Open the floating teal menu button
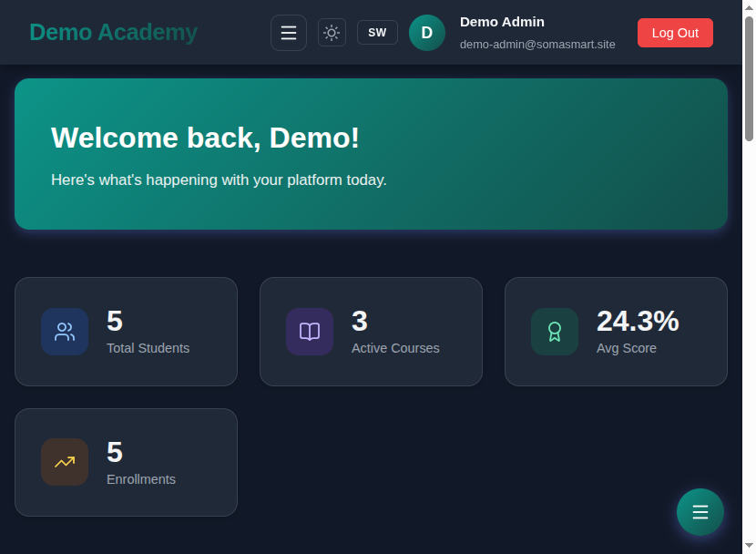Viewport: 756px width, 554px height. (x=700, y=512)
